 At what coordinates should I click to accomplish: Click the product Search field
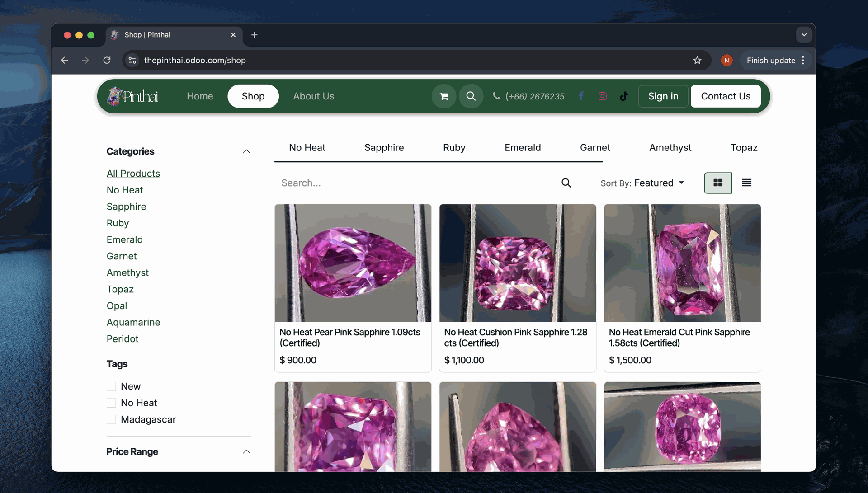(x=416, y=183)
